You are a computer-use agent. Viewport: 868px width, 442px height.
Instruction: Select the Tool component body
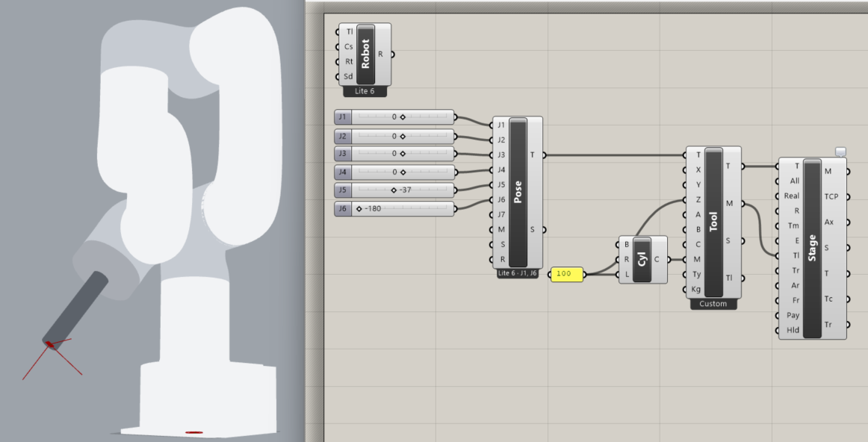(713, 221)
